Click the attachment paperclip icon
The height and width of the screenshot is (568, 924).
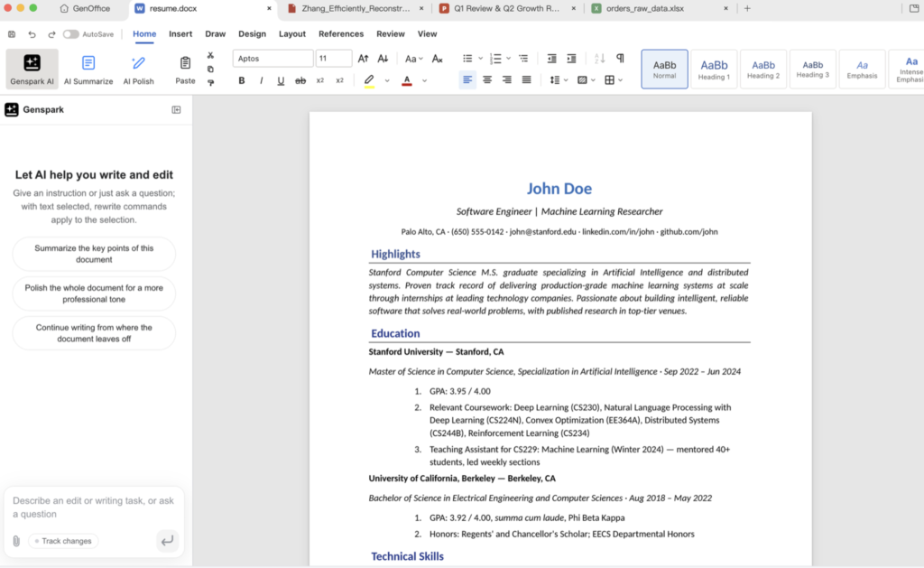[16, 541]
